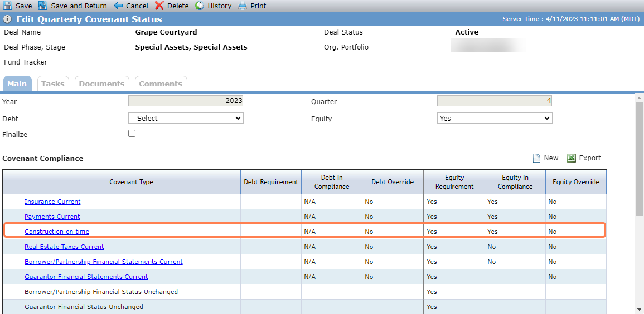Screen dimensions: 644x314
Task: Click the scrollbar up arrow
Action: [x=640, y=97]
